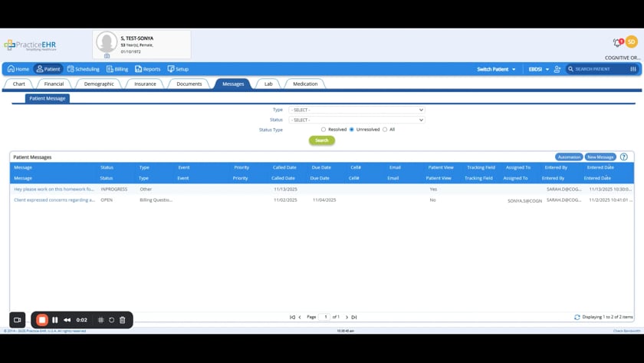Stop the screen recording
Image resolution: width=644 pixels, height=363 pixels.
[x=42, y=320]
